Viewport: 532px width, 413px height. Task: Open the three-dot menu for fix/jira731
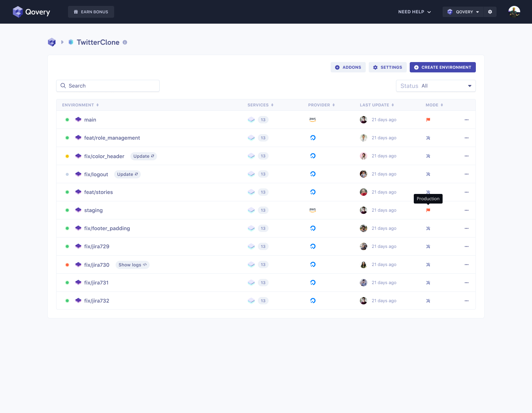tap(467, 283)
